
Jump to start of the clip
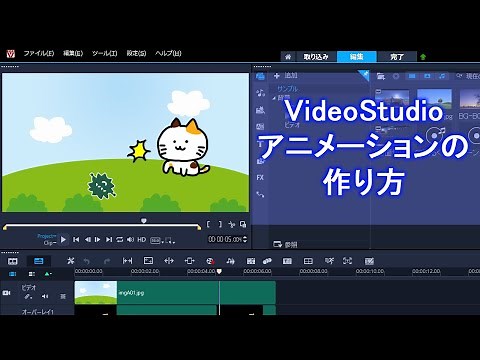pos(76,239)
